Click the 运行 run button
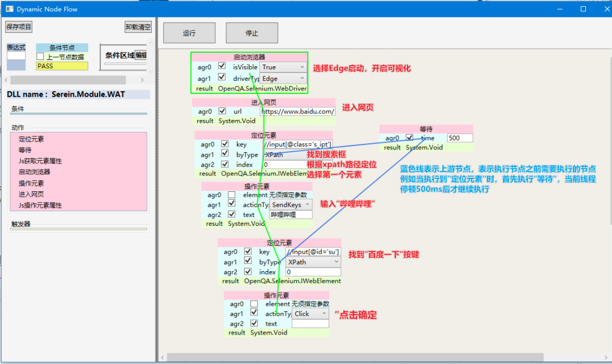Image resolution: width=612 pixels, height=364 pixels. click(x=189, y=33)
